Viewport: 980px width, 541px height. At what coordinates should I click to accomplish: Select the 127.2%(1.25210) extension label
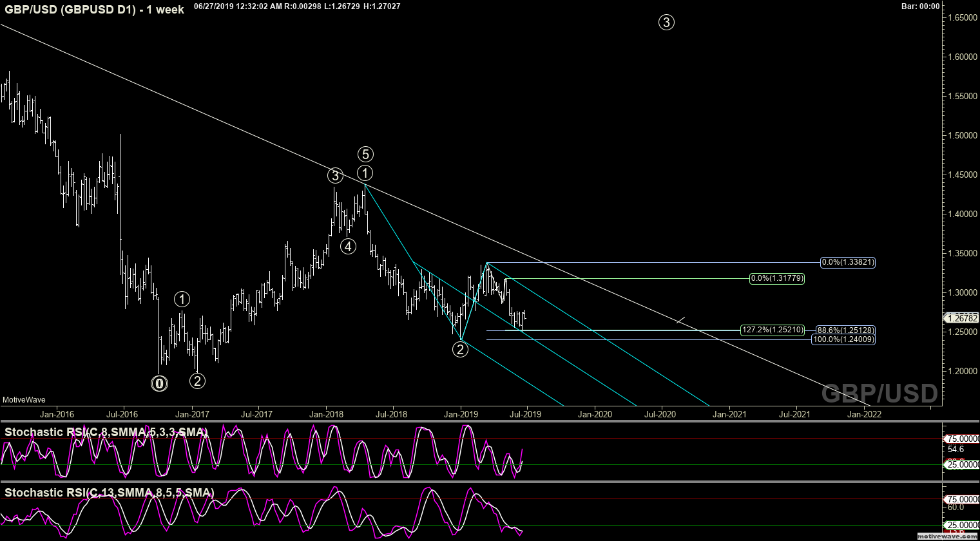point(773,330)
